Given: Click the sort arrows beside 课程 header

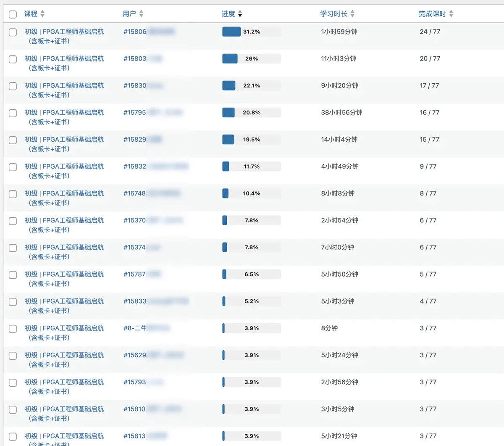Looking at the screenshot, I should click(x=42, y=14).
